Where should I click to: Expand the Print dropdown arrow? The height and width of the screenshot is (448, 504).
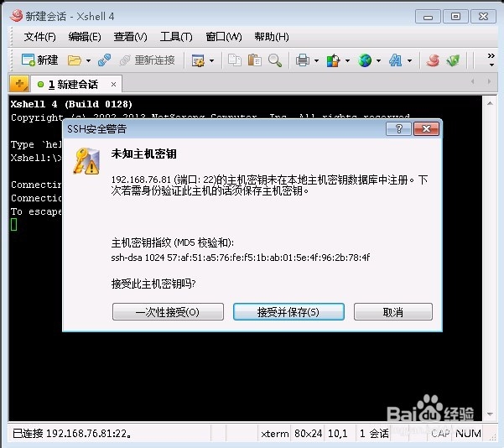click(317, 60)
